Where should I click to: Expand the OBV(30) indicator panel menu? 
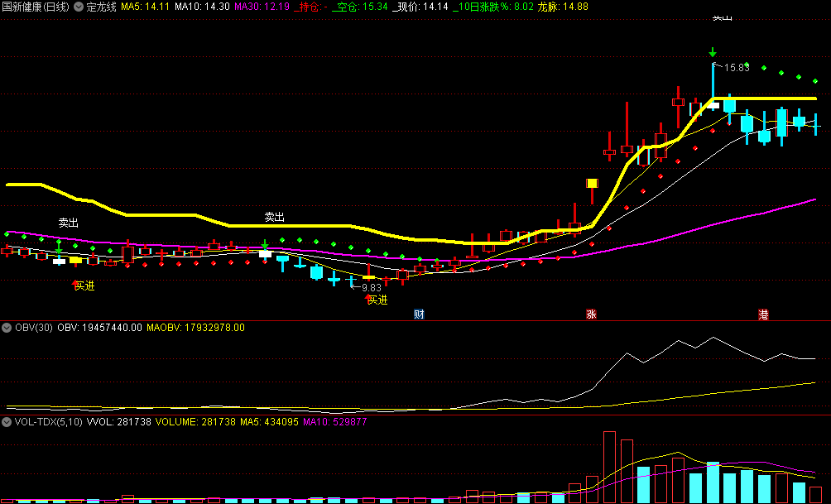tap(7, 328)
